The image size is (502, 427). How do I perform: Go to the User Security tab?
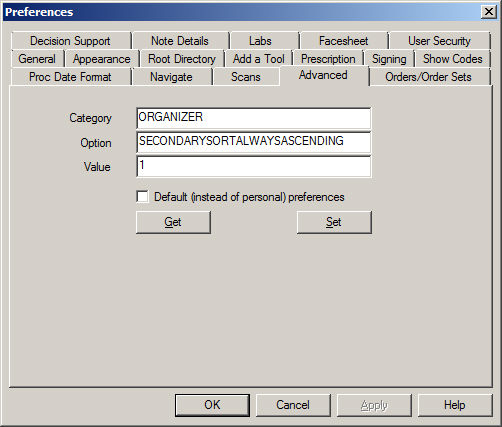[x=439, y=41]
